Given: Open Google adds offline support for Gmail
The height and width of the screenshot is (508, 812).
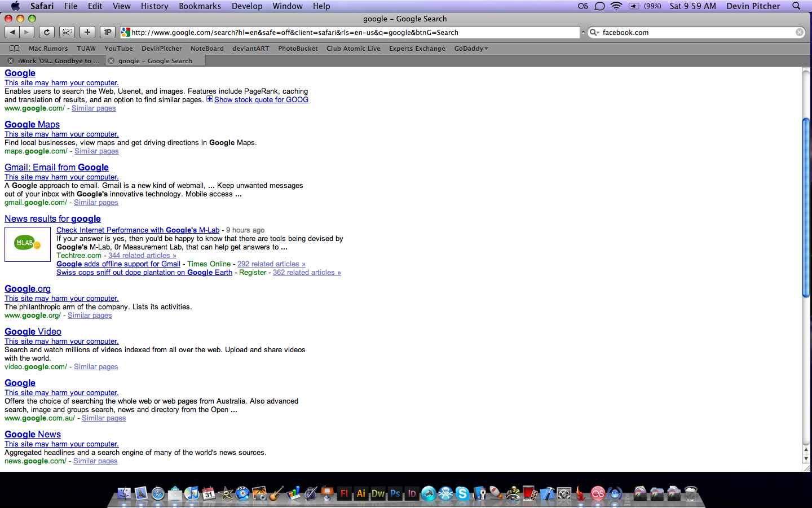Looking at the screenshot, I should pos(118,264).
